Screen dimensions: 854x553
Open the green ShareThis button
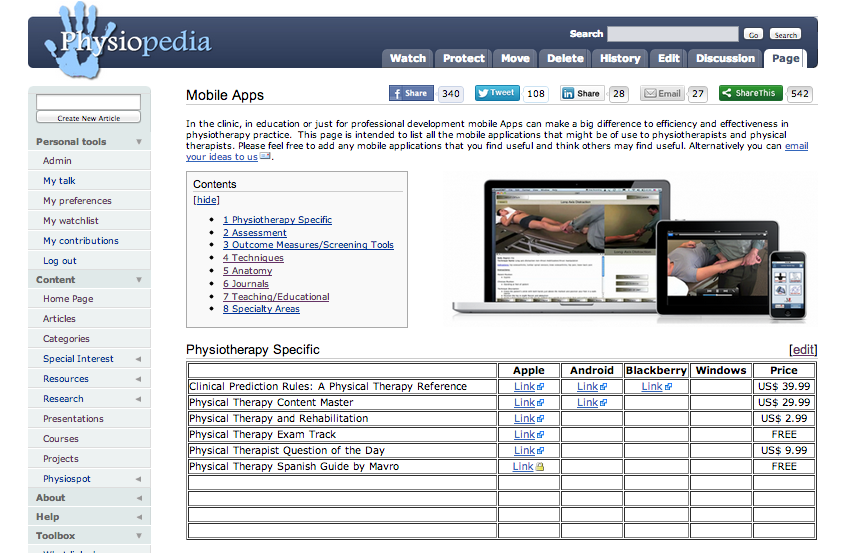pos(751,93)
